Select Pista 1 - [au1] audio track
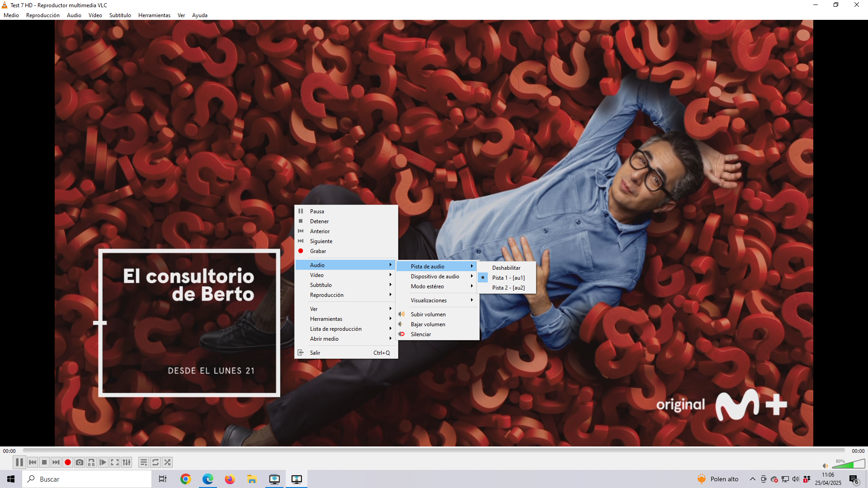This screenshot has height=488, width=868. click(507, 278)
